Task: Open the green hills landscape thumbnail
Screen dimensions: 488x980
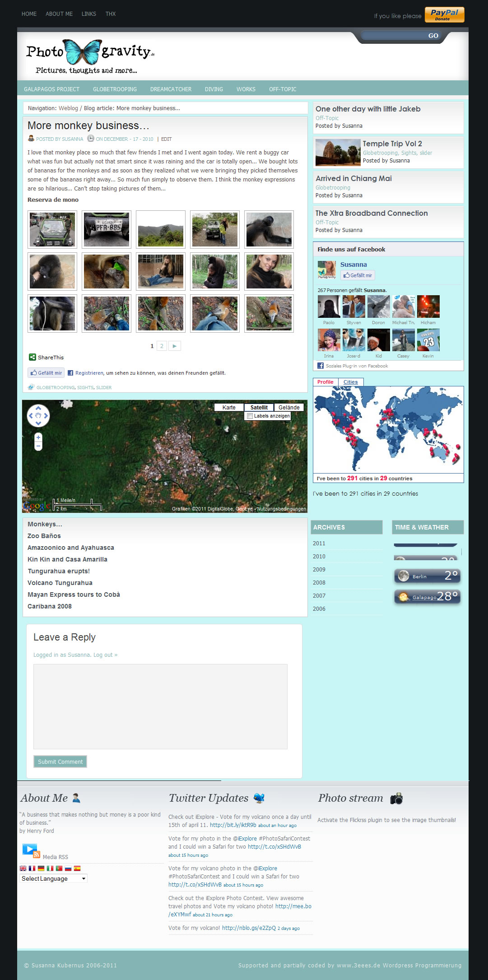Action: [x=161, y=229]
